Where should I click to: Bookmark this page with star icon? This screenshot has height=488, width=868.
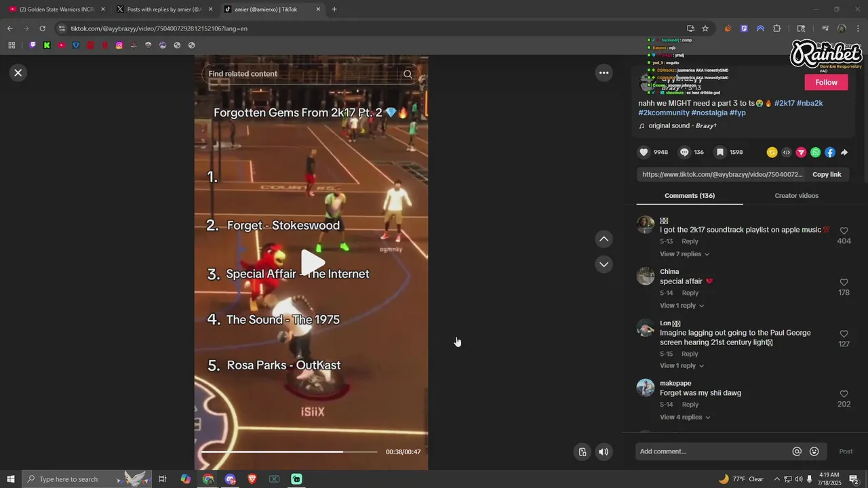coord(705,28)
